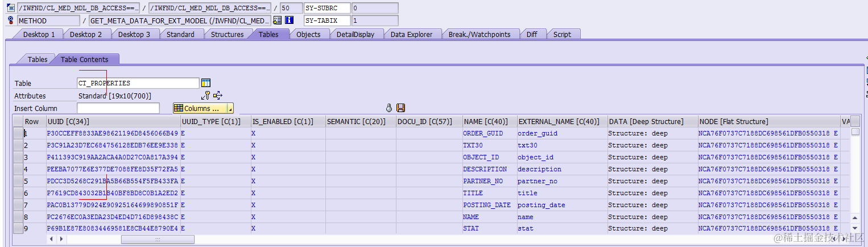
Task: Click the 'Structure: deep' cell in the TITLE row
Action: point(652,193)
